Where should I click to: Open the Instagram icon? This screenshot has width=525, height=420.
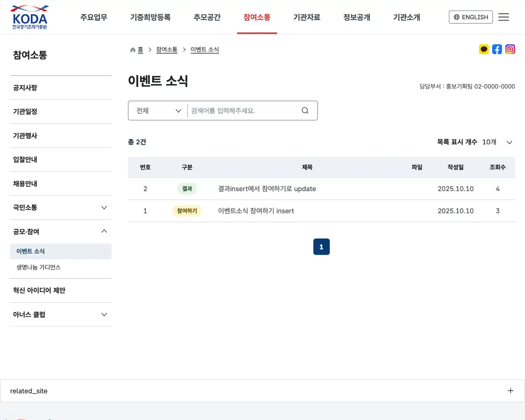(x=510, y=49)
